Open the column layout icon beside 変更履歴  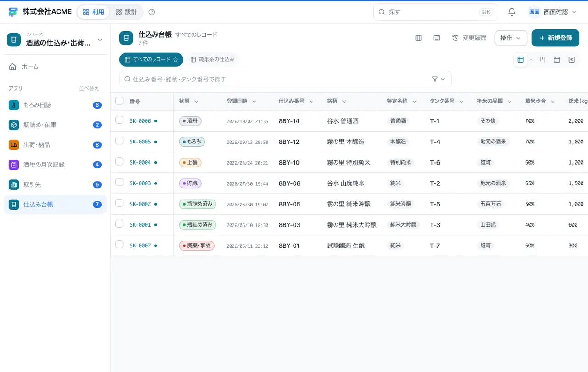(418, 38)
